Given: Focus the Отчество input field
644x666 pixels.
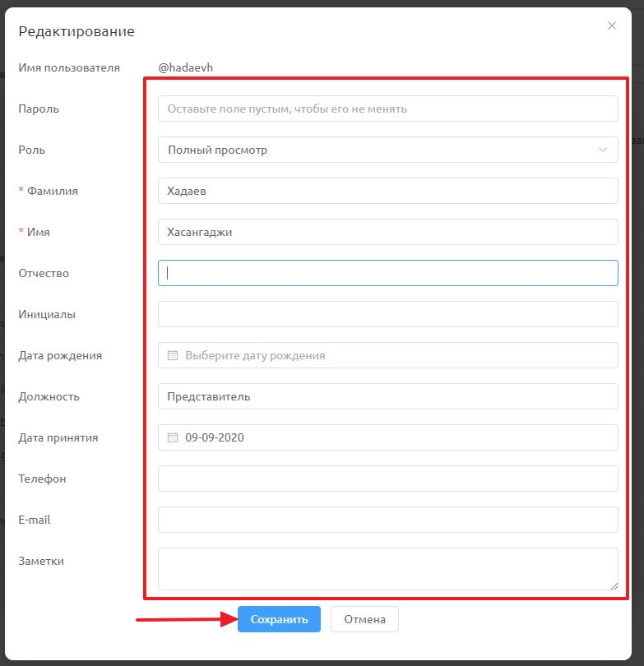Looking at the screenshot, I should coord(388,273).
